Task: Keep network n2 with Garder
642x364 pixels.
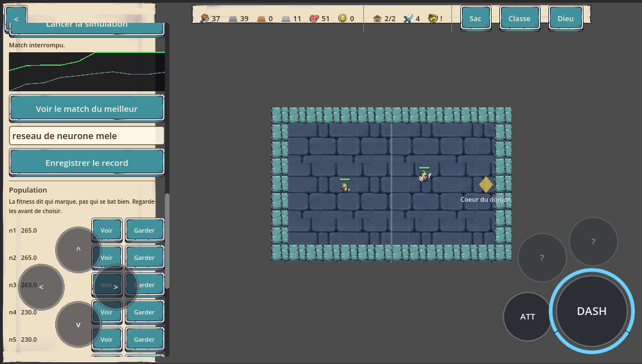Action: (x=144, y=258)
